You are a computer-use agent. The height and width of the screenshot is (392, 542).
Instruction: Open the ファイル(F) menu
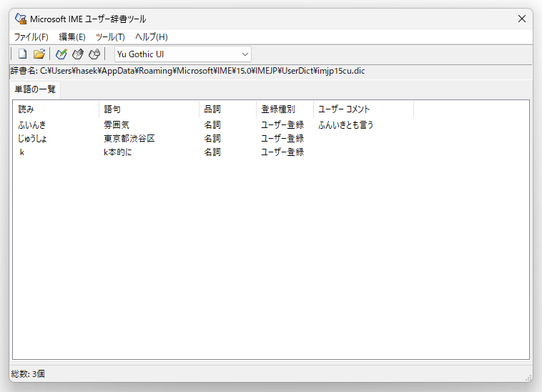tap(31, 37)
